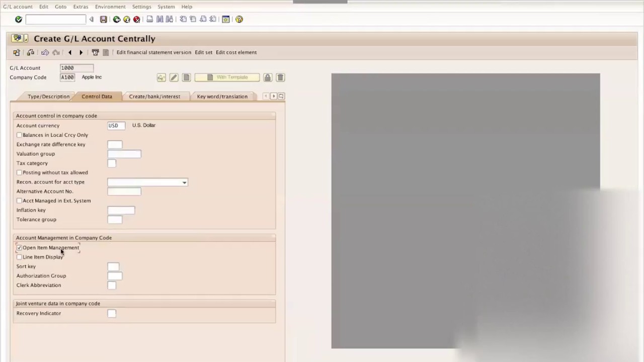Click the Save floppy disk icon
This screenshot has height=362, width=644.
[104, 19]
